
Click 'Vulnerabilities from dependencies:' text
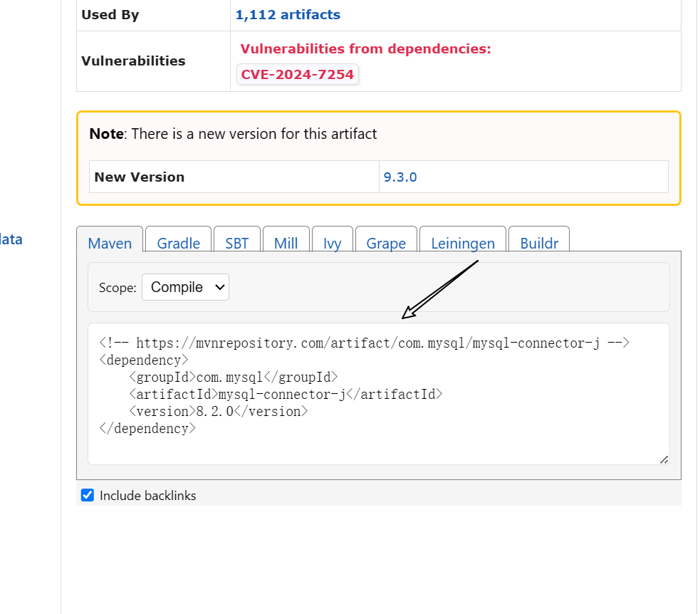[365, 48]
